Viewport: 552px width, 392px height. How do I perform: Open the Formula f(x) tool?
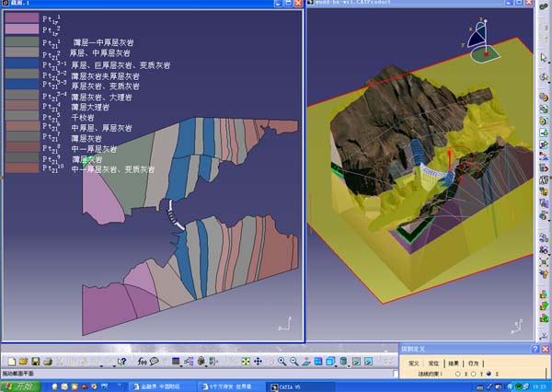(x=142, y=362)
